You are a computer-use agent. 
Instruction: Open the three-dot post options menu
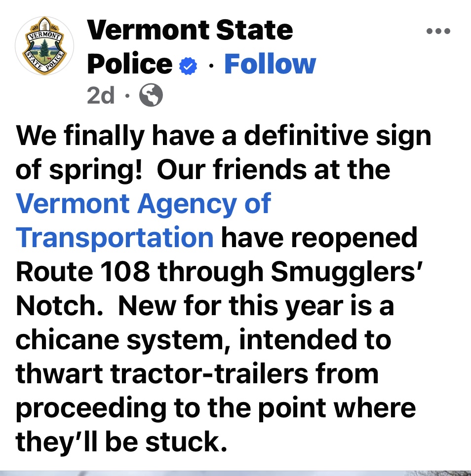438,31
